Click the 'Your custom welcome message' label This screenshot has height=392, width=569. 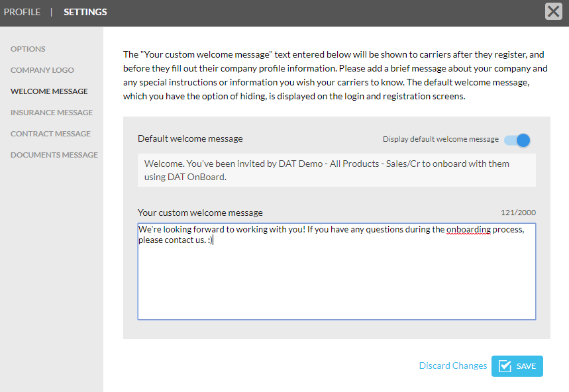tap(200, 213)
